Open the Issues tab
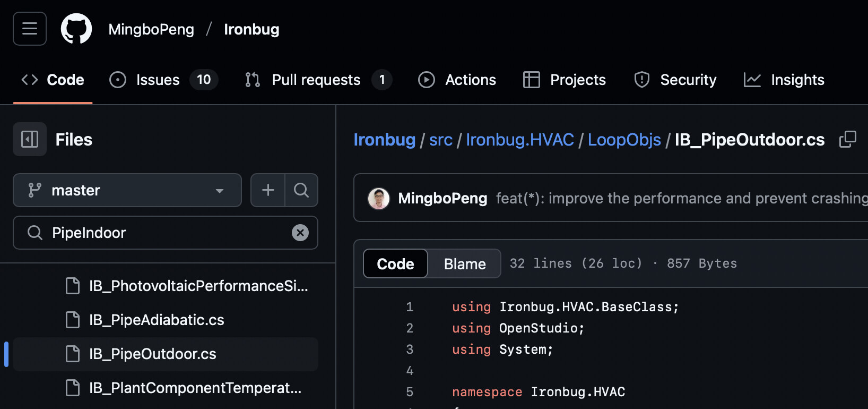 pyautogui.click(x=163, y=80)
